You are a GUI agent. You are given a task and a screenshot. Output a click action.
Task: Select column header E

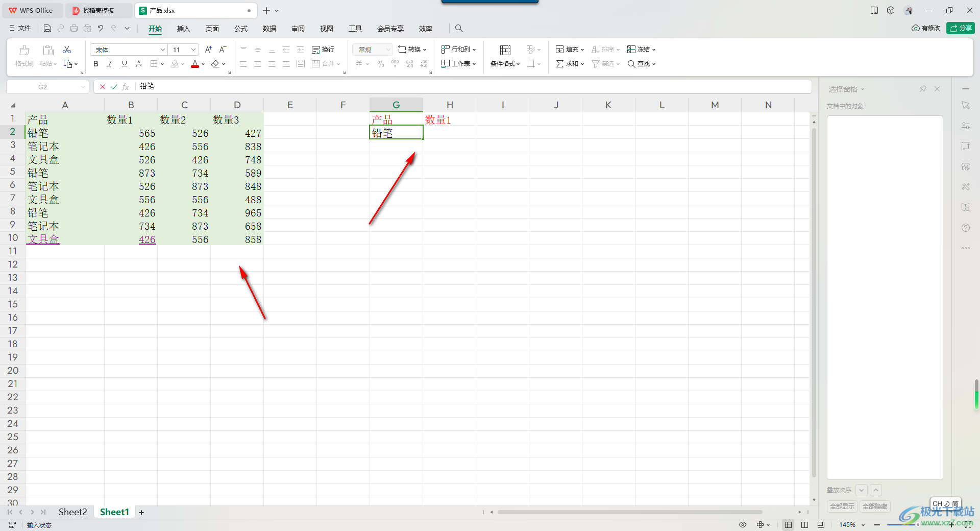(x=290, y=105)
